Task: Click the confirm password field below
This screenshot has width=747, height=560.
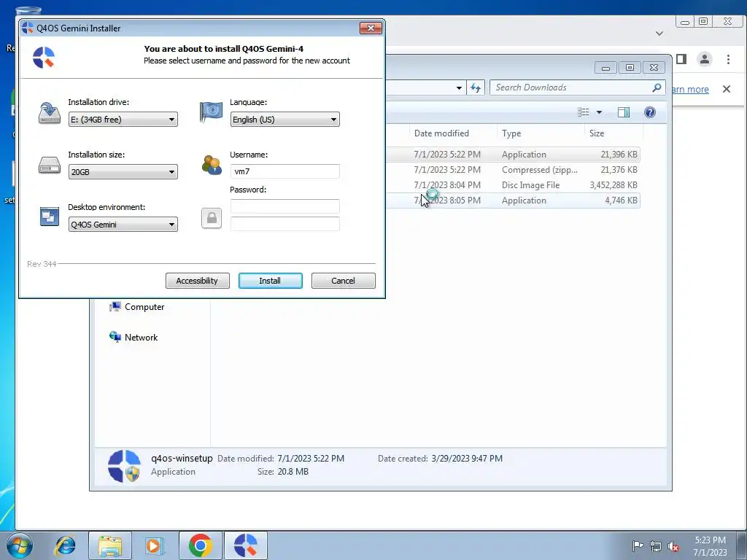Action: coord(285,224)
